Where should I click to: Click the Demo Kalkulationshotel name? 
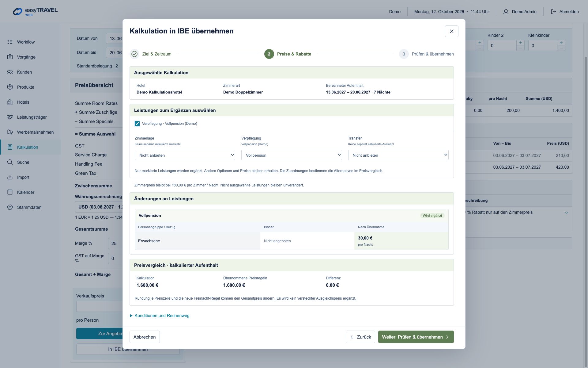159,92
